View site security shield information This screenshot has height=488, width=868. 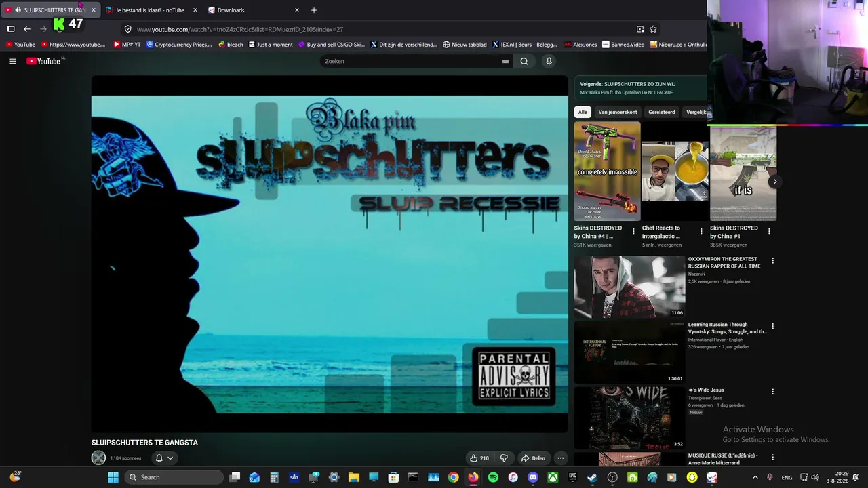point(127,29)
